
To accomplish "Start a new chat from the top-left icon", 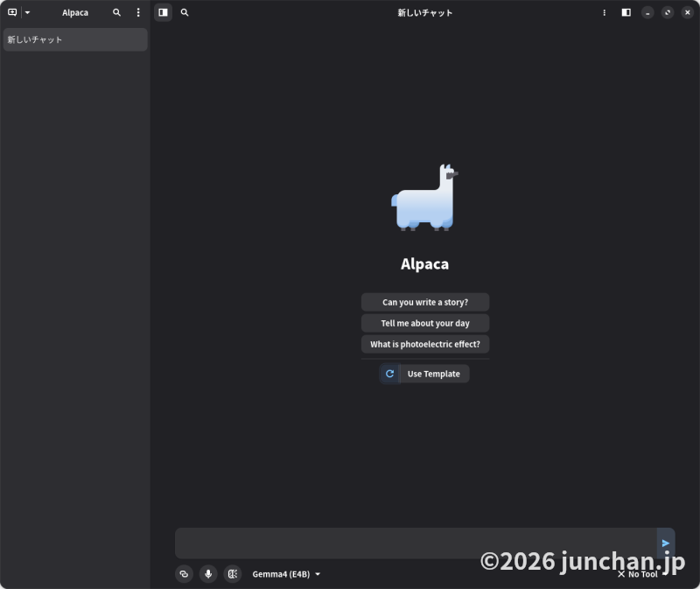I will point(12,12).
